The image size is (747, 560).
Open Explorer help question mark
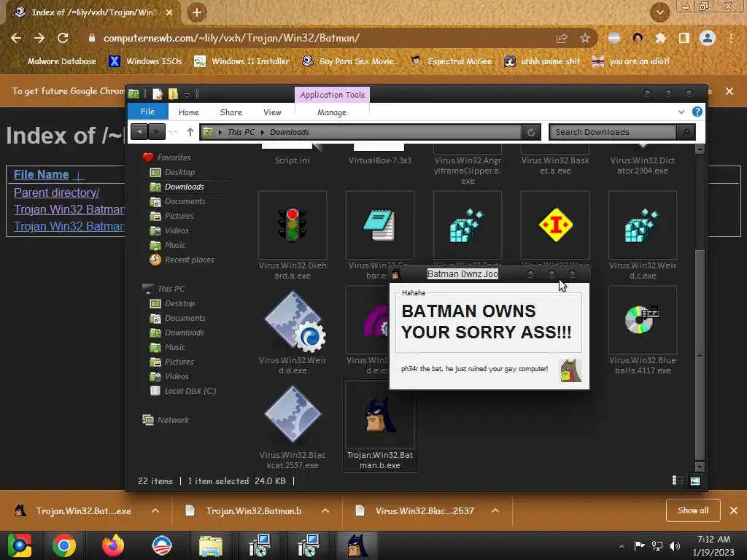pyautogui.click(x=697, y=112)
